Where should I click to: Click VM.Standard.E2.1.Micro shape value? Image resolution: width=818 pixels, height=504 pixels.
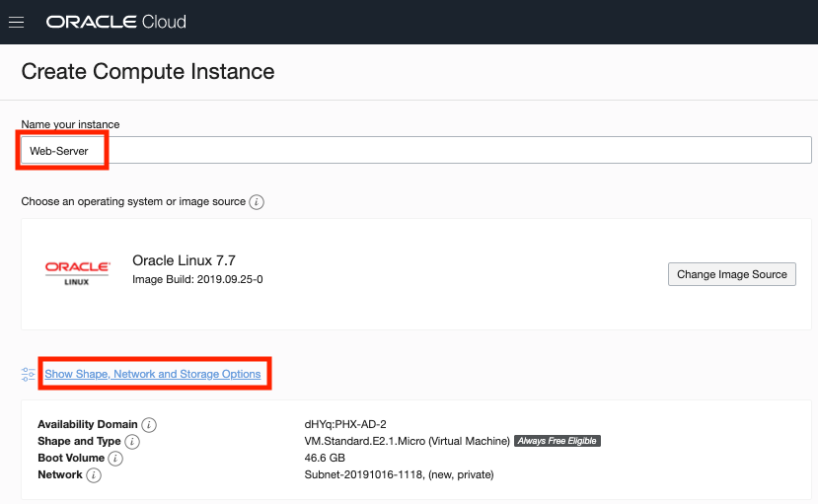tap(407, 441)
